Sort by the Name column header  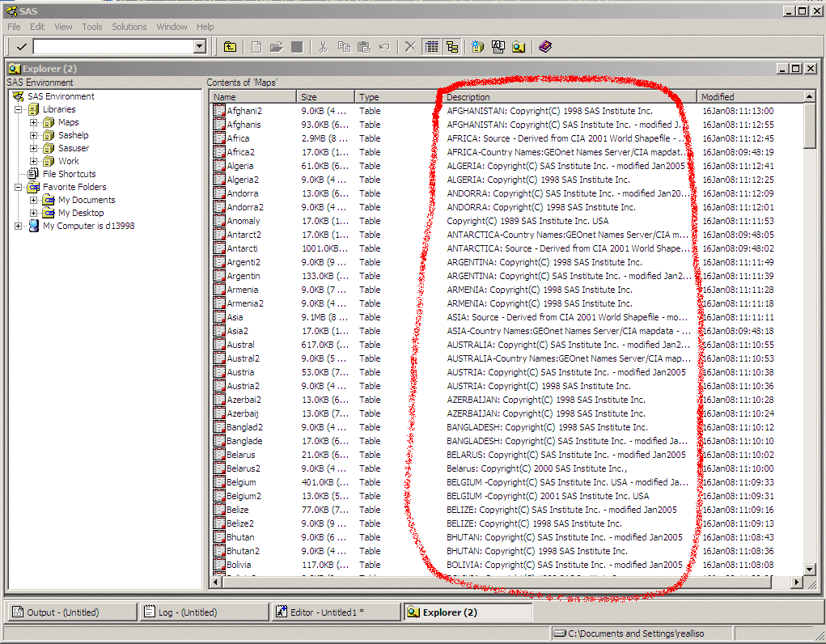tap(253, 97)
